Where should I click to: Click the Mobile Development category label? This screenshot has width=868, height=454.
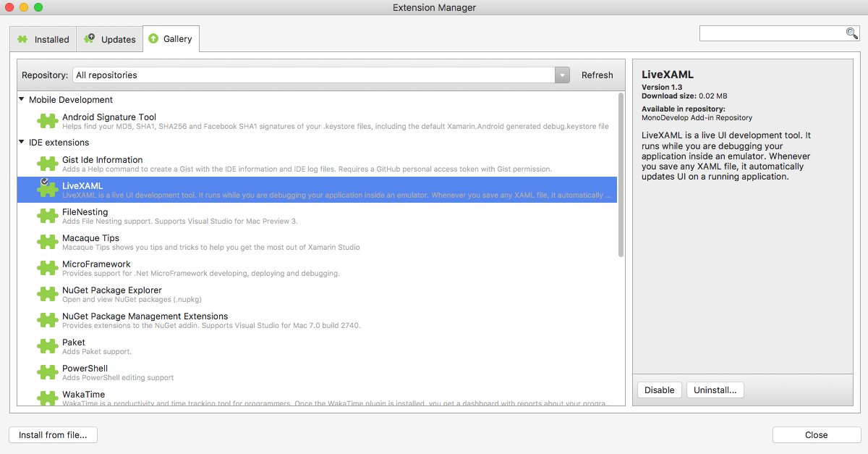[71, 100]
